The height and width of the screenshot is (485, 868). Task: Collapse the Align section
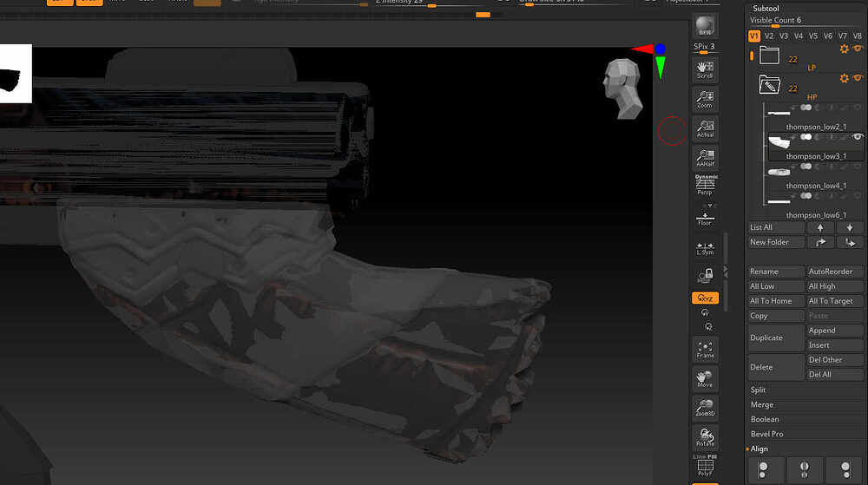click(759, 449)
